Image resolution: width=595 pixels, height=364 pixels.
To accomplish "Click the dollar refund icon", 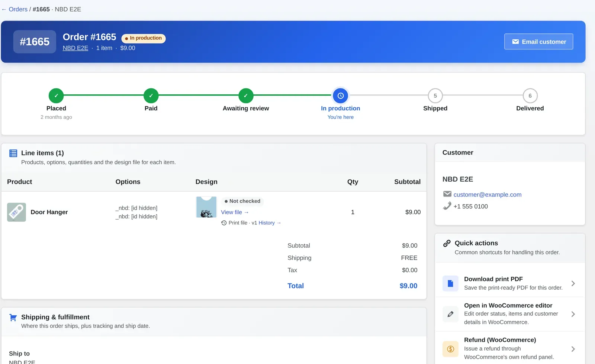I will point(450,349).
